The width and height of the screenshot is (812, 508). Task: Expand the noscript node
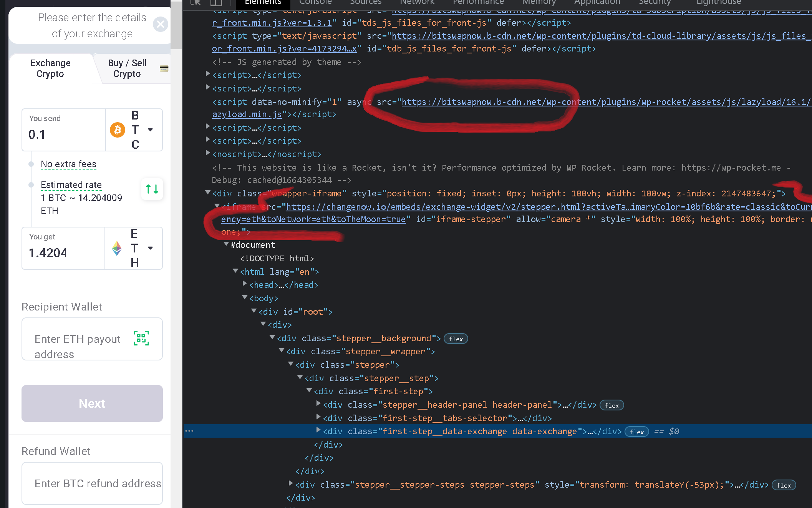point(208,153)
